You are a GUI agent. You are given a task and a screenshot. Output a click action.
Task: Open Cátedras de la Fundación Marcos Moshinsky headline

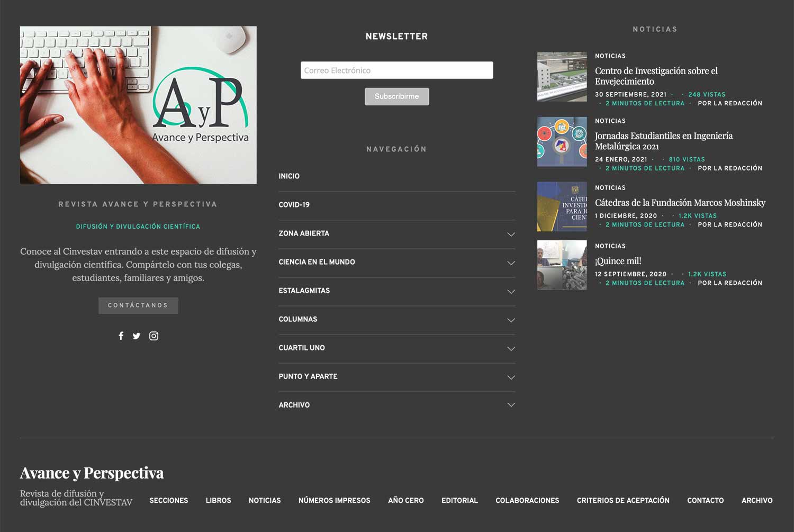[x=680, y=203]
